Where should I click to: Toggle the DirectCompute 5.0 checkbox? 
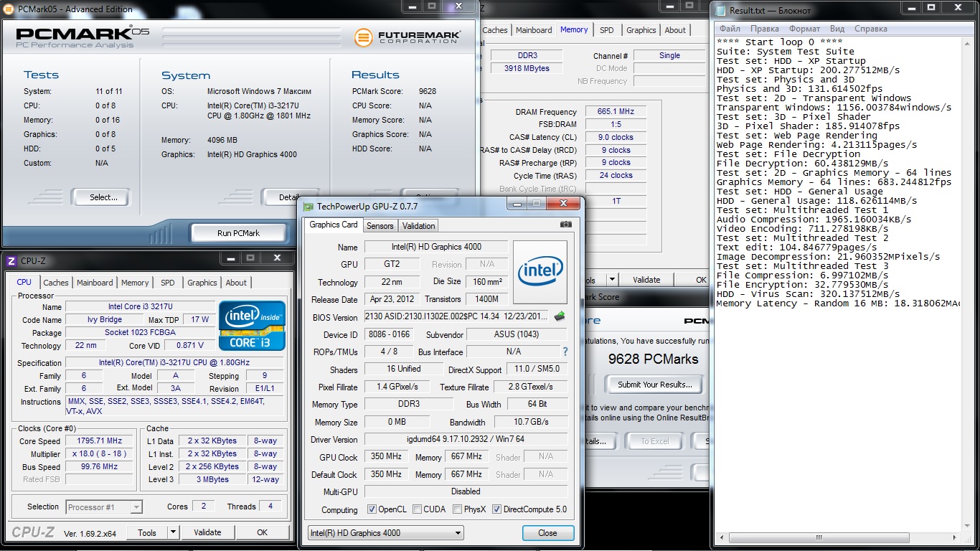point(496,509)
